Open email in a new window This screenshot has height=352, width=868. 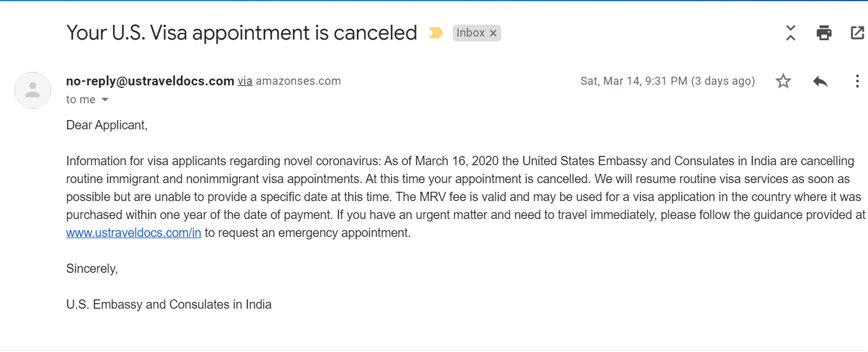pos(857,33)
